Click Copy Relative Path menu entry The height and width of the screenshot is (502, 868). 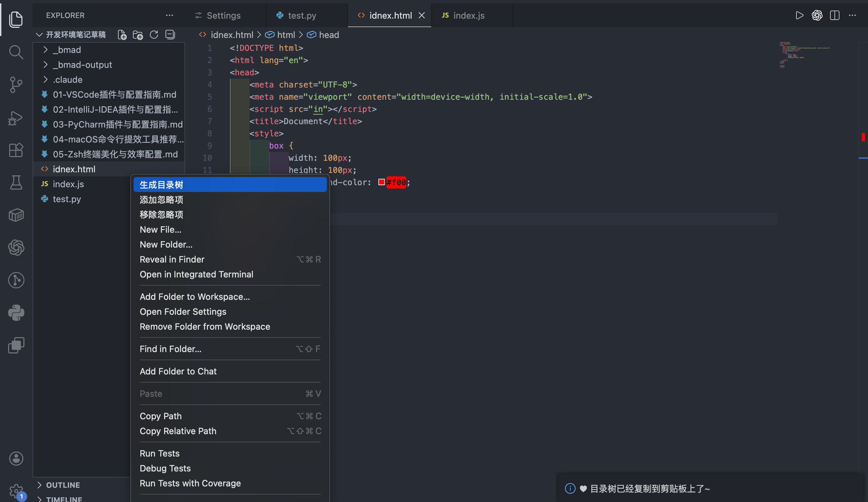[178, 431]
